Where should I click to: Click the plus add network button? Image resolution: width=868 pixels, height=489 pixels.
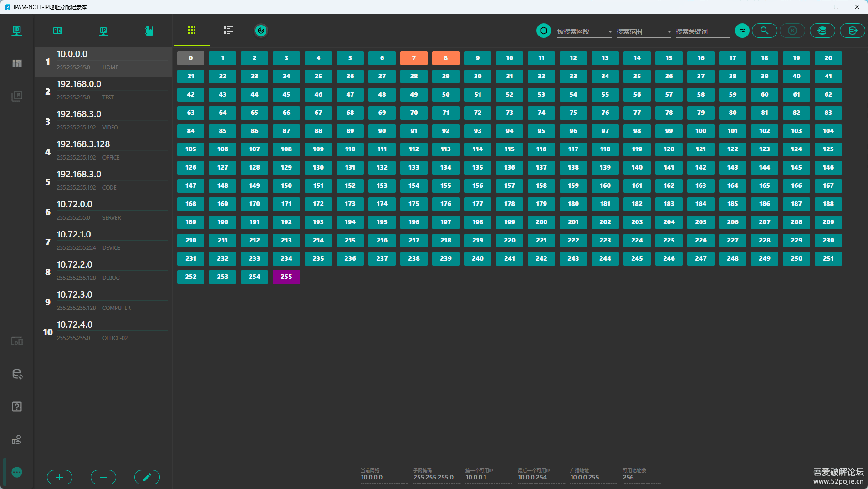point(60,477)
